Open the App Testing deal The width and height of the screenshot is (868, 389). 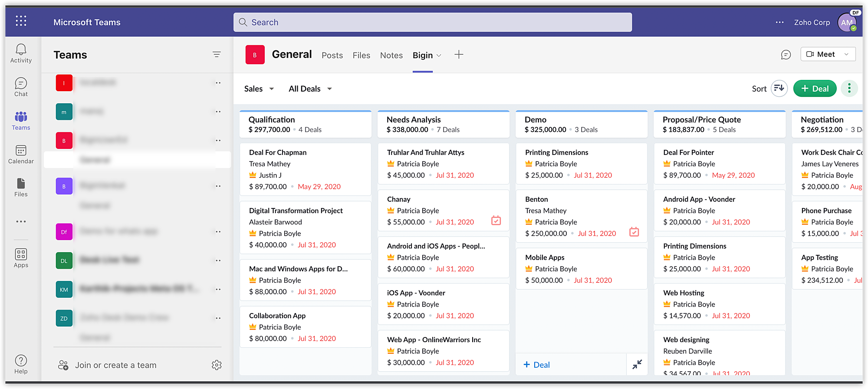coord(827,269)
